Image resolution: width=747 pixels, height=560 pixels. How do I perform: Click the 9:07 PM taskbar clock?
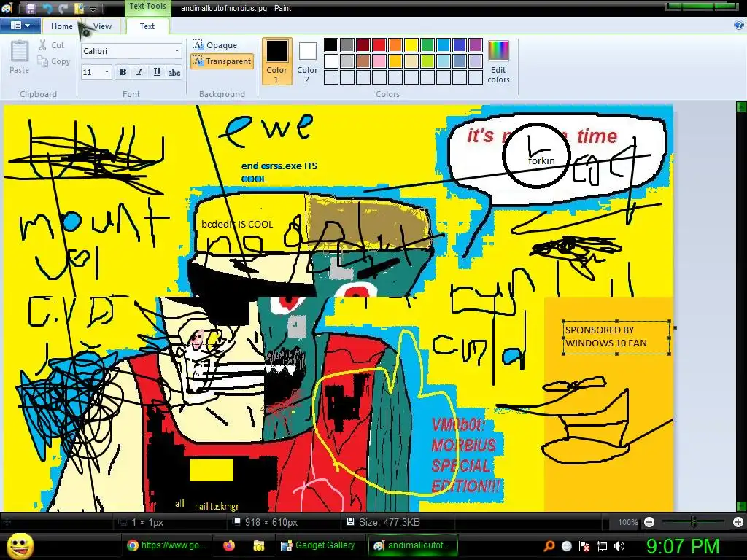click(x=683, y=546)
